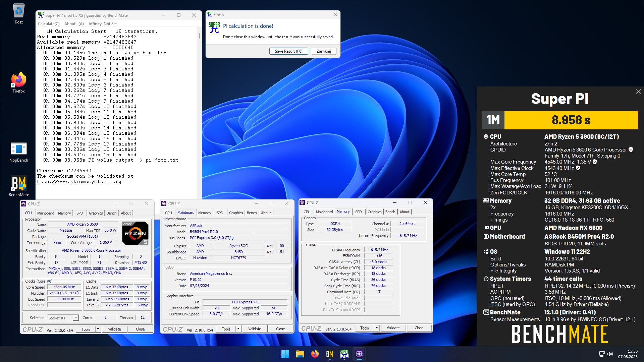Open the Kosz recycle bin icon
Image resolution: width=644 pixels, height=362 pixels.
(x=19, y=13)
